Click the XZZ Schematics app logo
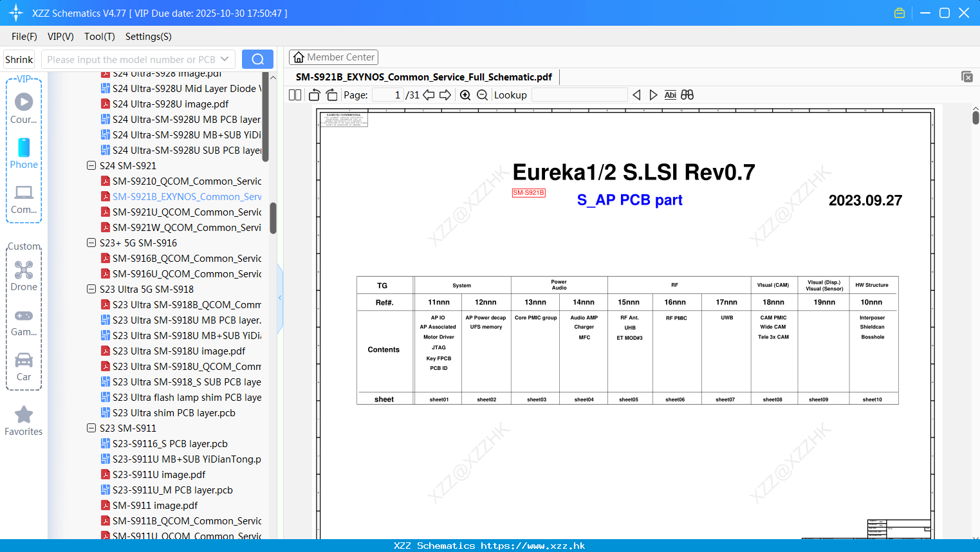Screen dimensions: 980x552 pyautogui.click(x=15, y=13)
